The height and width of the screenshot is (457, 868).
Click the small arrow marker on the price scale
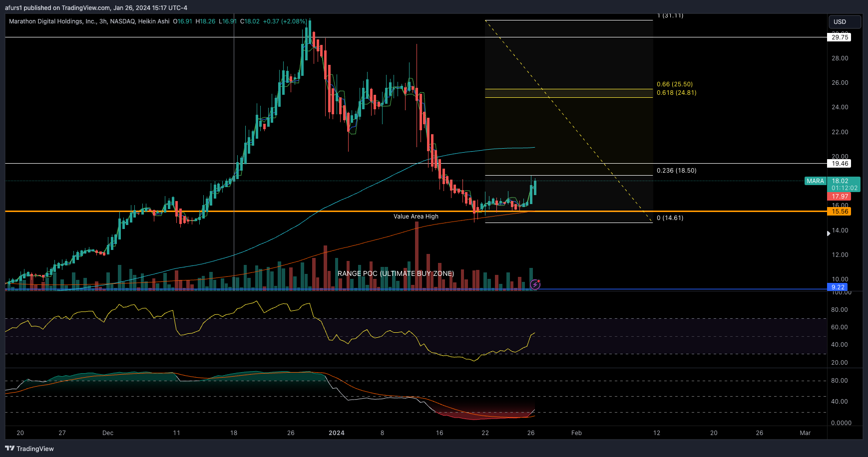829,233
